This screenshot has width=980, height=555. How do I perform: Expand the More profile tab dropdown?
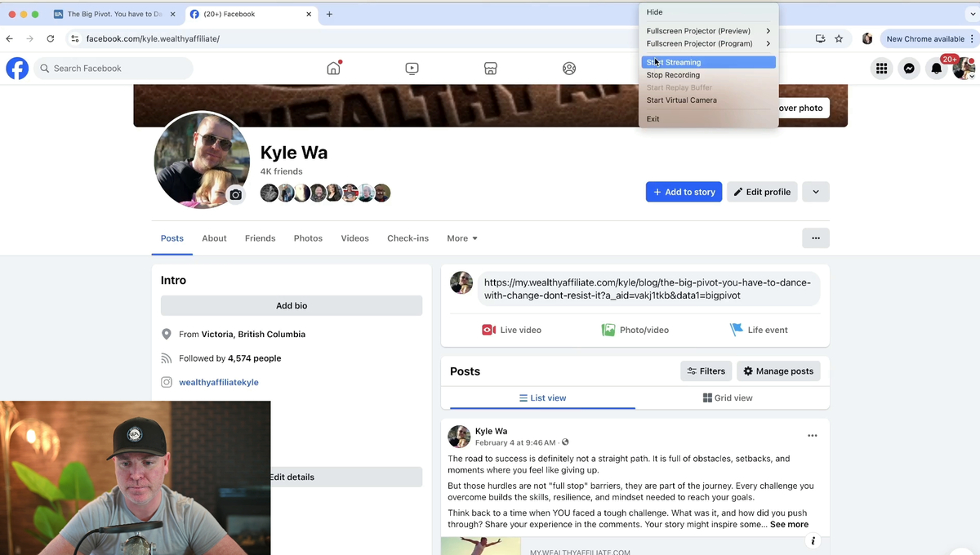click(462, 238)
